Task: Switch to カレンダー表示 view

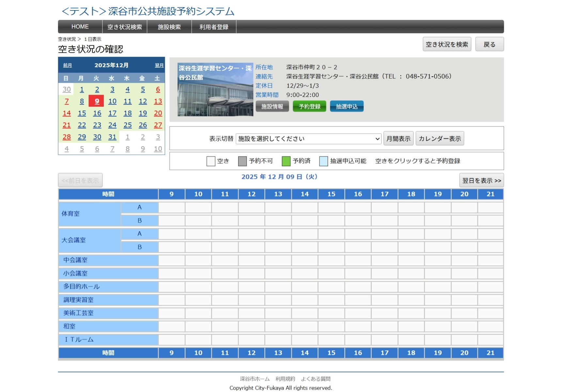Action: coord(440,139)
